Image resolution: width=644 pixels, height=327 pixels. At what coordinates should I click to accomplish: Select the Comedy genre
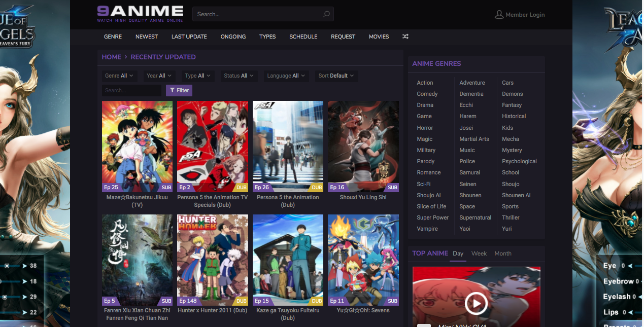tap(427, 94)
